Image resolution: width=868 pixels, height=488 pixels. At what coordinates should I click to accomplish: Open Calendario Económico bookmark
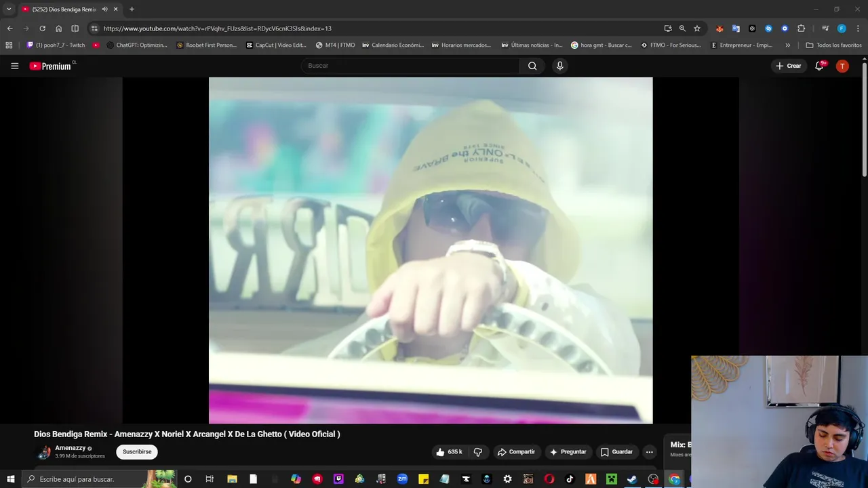tap(393, 45)
